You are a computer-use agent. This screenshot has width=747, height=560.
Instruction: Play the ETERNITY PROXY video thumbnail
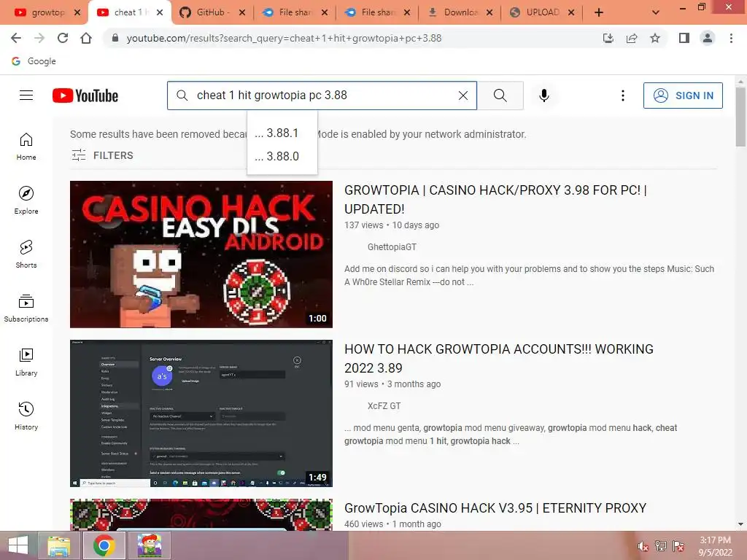201,515
